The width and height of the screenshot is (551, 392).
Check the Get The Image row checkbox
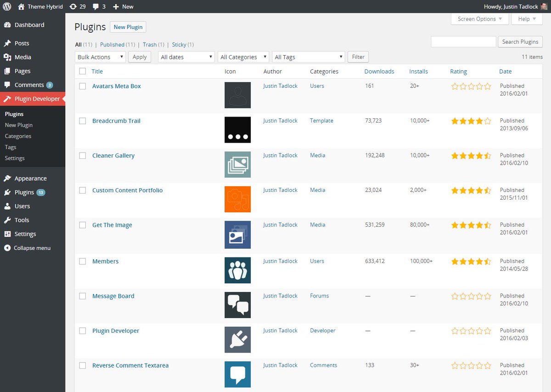[83, 225]
